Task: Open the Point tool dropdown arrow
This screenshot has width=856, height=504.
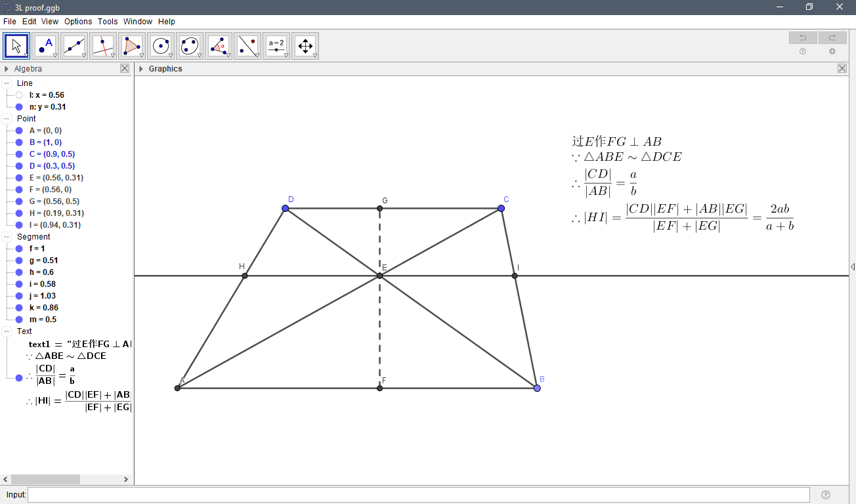Action: (x=54, y=55)
